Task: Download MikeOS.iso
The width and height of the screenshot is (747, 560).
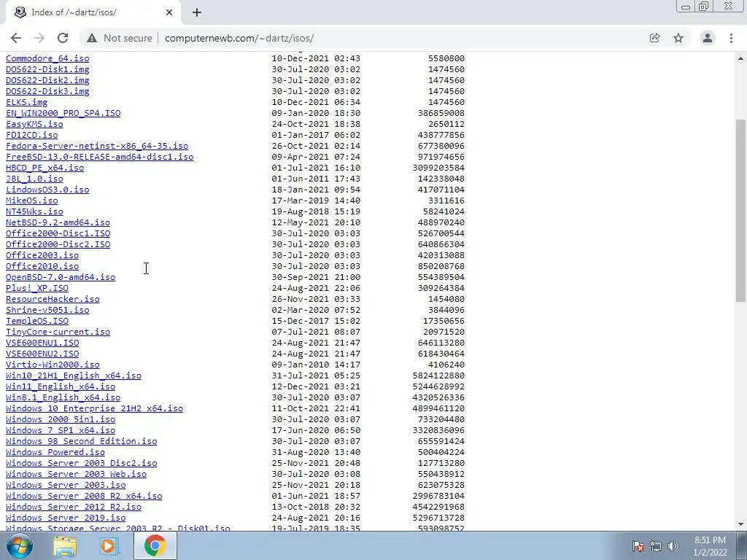Action: (x=32, y=201)
